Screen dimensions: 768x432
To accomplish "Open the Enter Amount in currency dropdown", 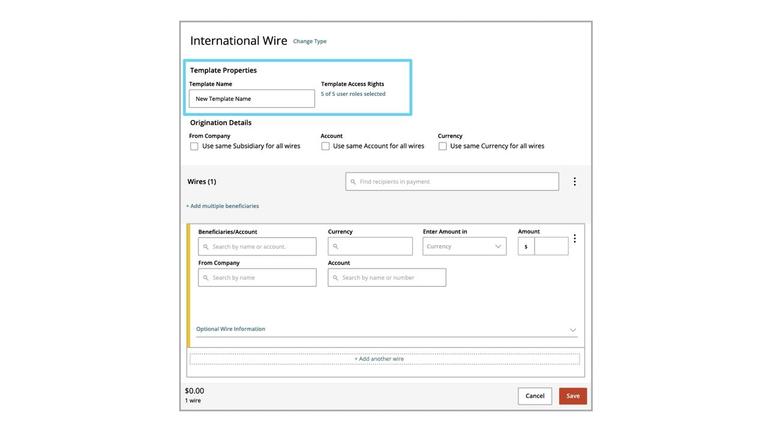I will point(464,247).
